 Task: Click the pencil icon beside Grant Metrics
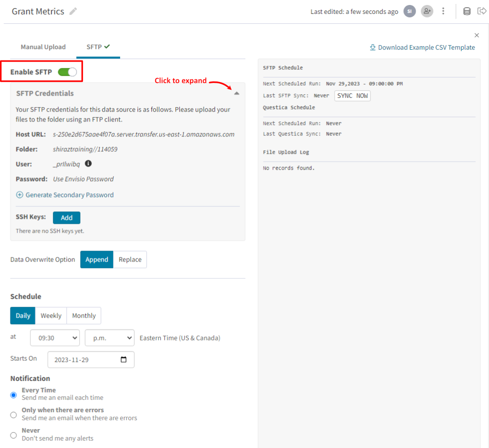[73, 11]
